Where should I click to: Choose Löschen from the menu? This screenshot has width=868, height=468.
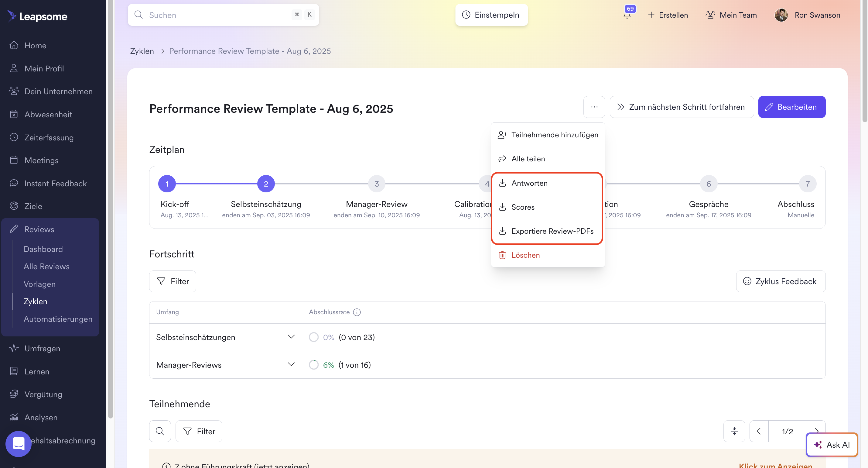(525, 255)
